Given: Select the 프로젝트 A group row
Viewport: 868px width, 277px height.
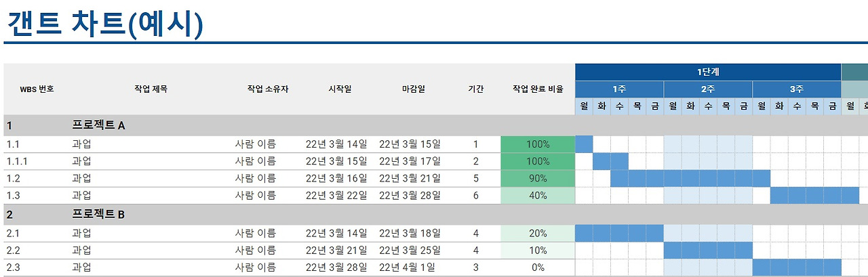Looking at the screenshot, I should pyautogui.click(x=434, y=125).
